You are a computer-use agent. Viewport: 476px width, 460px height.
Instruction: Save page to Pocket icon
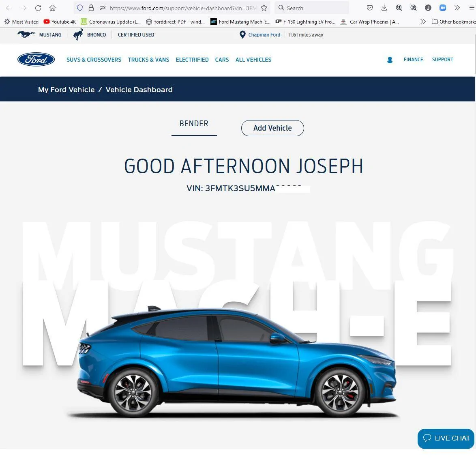click(x=369, y=8)
